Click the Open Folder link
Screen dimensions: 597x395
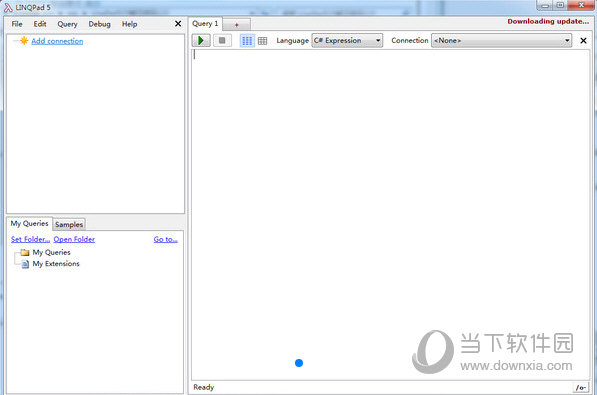[74, 239]
